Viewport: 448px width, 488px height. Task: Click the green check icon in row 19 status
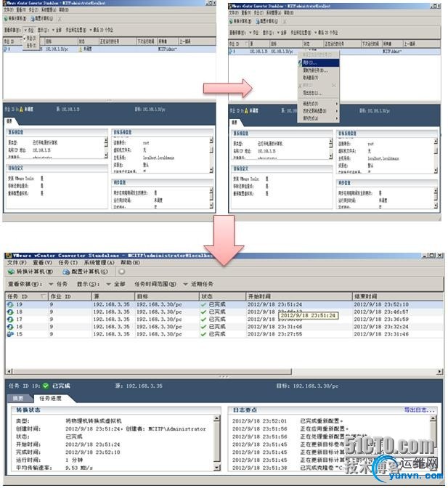coord(203,304)
